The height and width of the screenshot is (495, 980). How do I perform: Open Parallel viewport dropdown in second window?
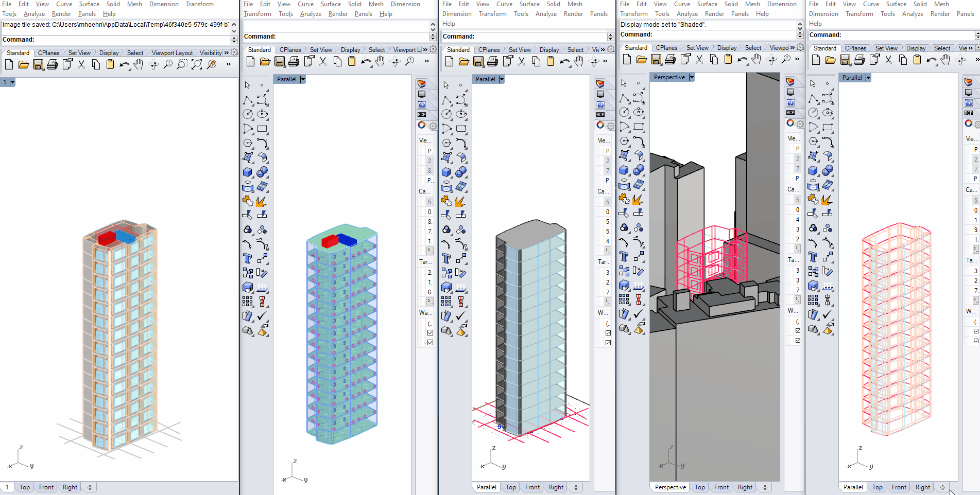point(303,79)
